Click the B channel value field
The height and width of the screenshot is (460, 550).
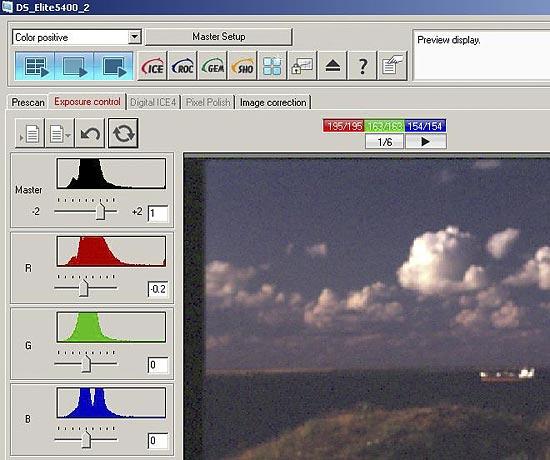158,441
